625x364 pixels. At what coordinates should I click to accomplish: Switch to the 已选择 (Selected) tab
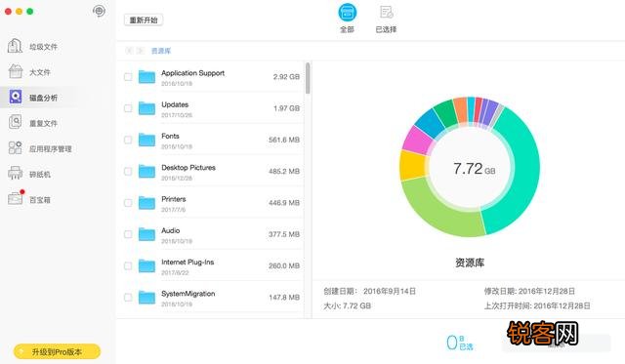[386, 19]
